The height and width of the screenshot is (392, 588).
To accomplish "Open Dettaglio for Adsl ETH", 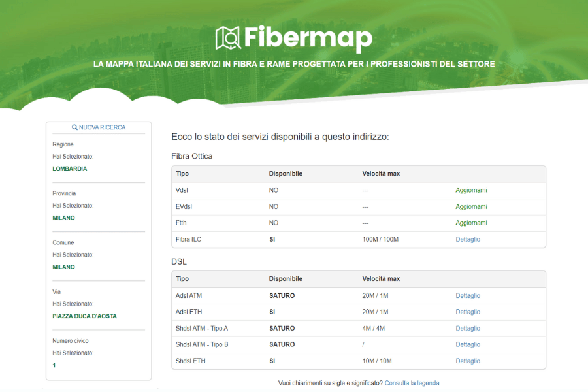I will coord(468,312).
